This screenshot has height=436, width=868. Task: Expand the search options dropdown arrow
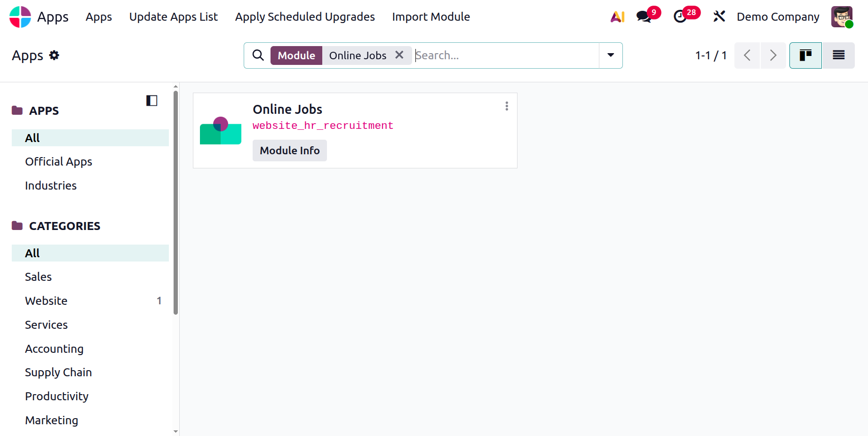[611, 55]
